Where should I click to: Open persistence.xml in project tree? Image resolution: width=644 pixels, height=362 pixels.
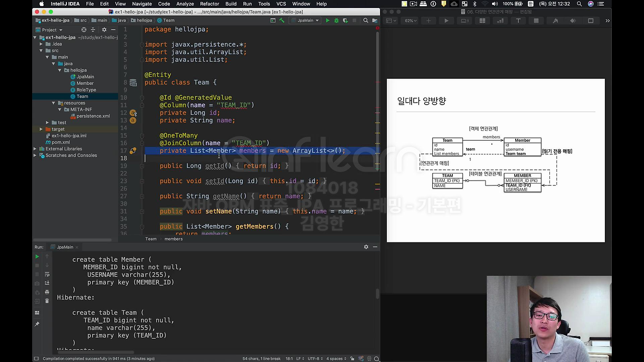90,116
